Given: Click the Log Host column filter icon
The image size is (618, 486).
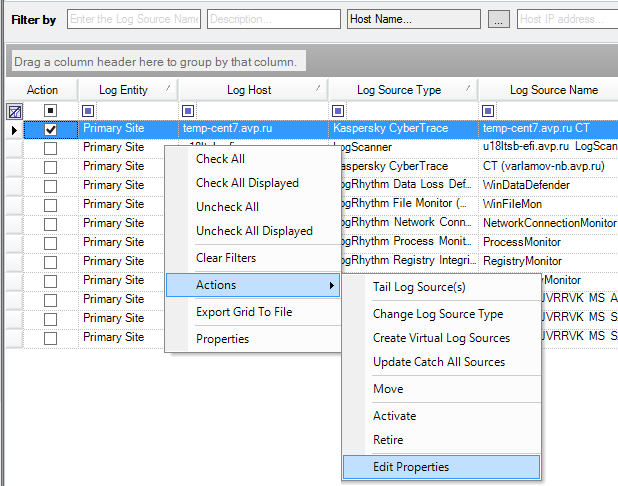Looking at the screenshot, I should (188, 110).
